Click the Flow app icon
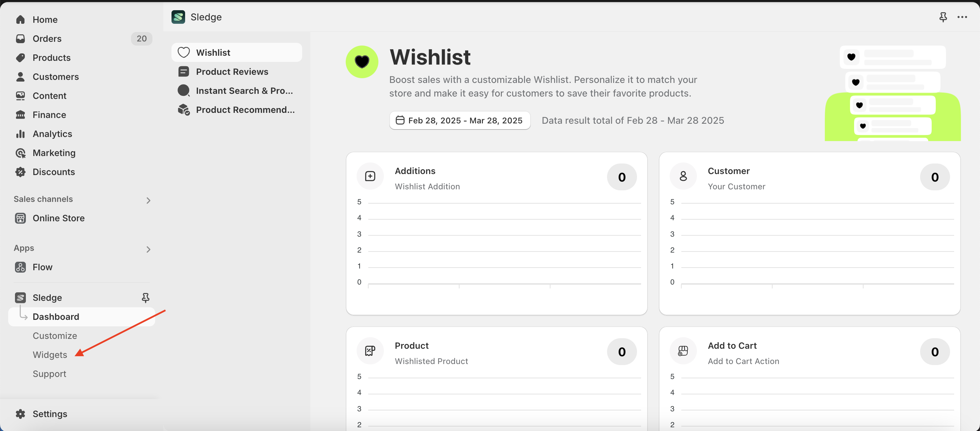980x431 pixels. pyautogui.click(x=20, y=267)
